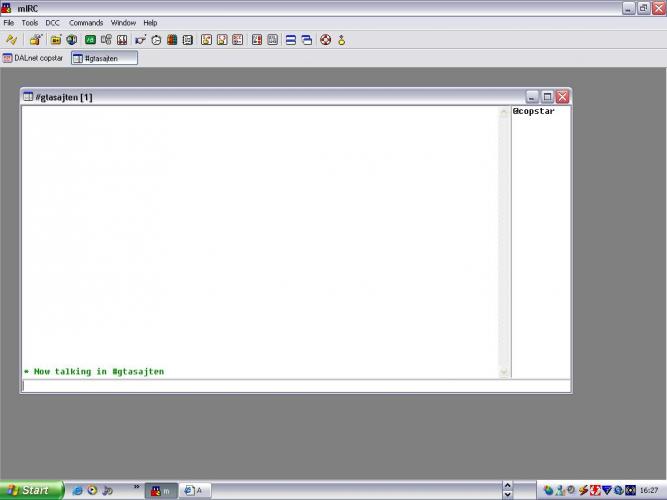Open the DCC menu

(52, 22)
